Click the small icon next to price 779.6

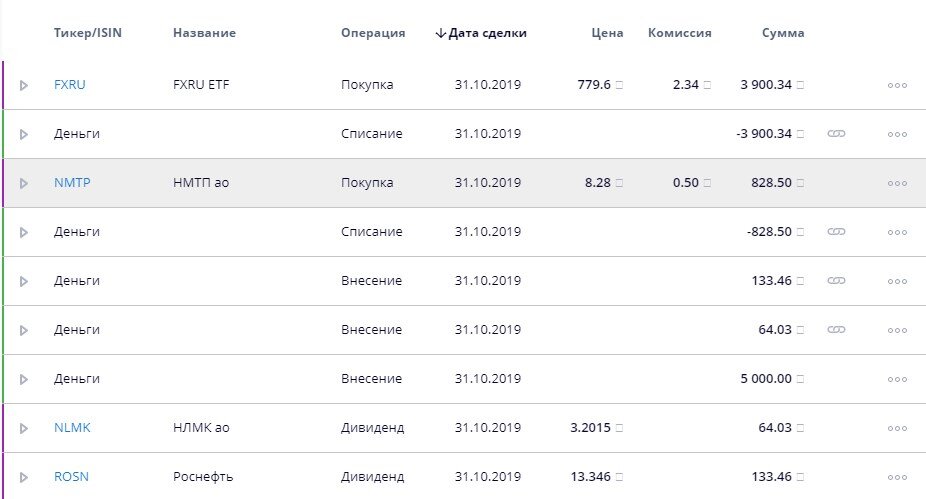pyautogui.click(x=619, y=85)
